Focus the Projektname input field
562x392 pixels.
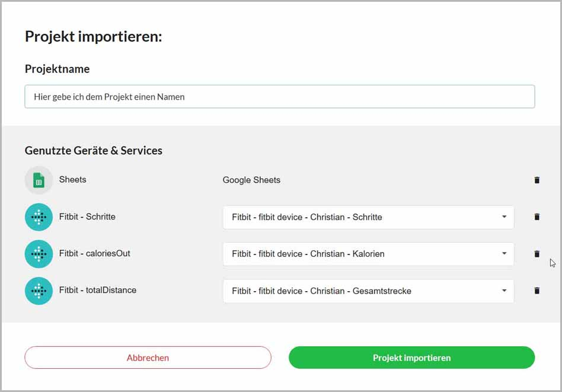(280, 97)
